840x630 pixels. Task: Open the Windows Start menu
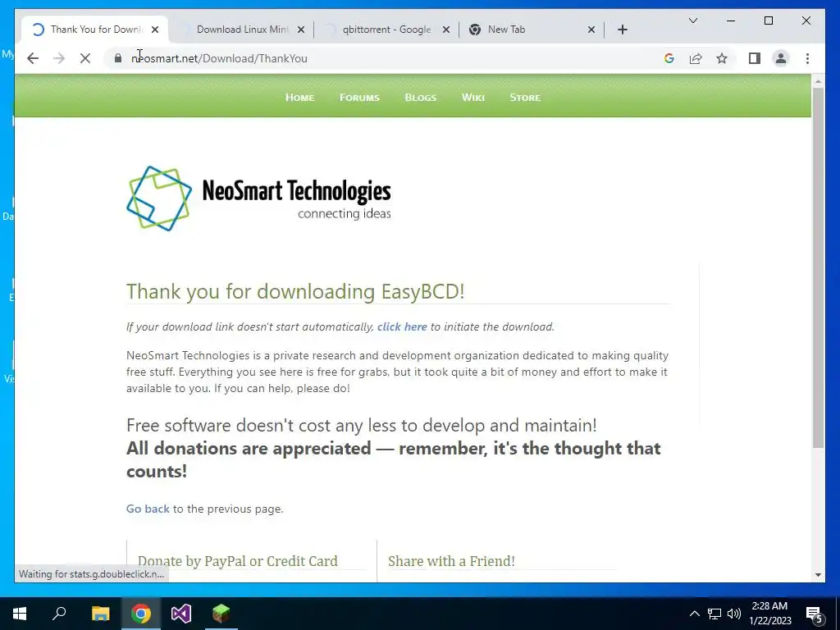pos(20,614)
